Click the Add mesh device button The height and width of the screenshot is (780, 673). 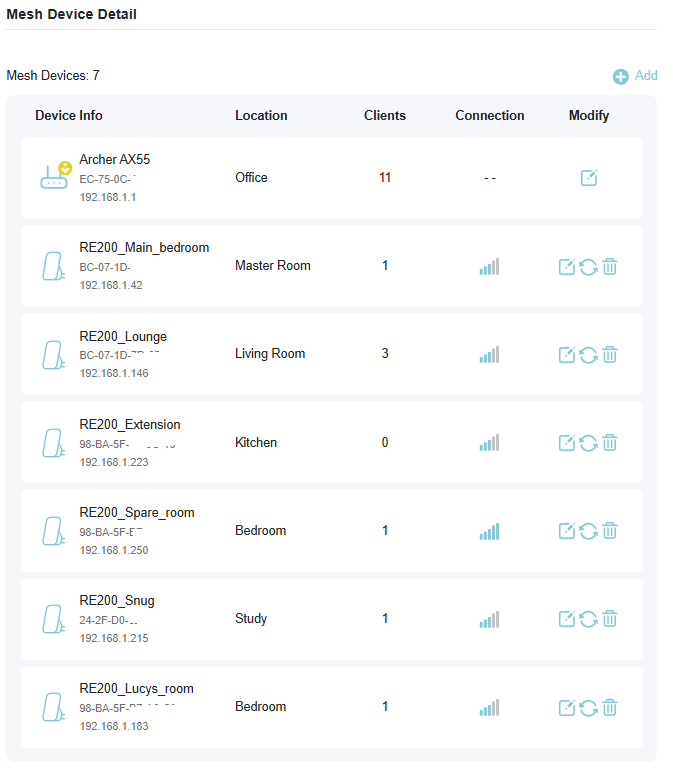[635, 76]
